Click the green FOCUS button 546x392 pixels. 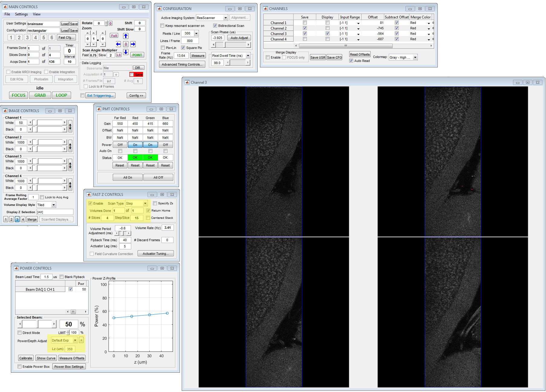click(18, 95)
